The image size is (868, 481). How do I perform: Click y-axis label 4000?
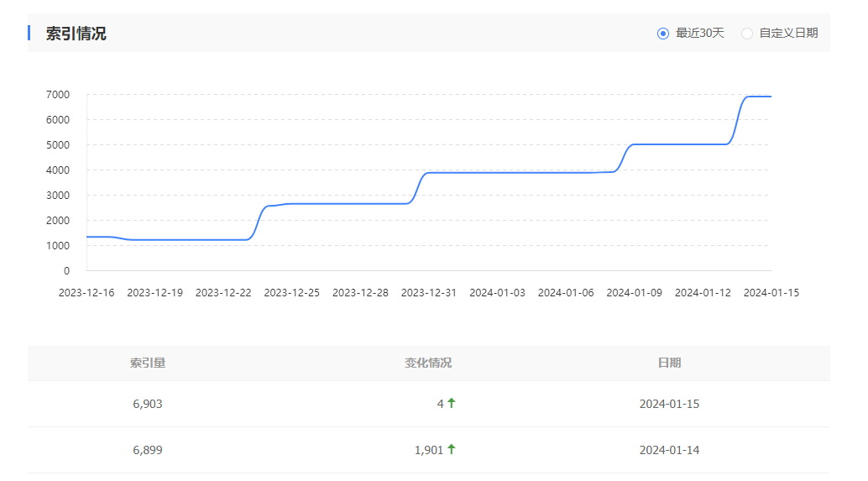58,170
